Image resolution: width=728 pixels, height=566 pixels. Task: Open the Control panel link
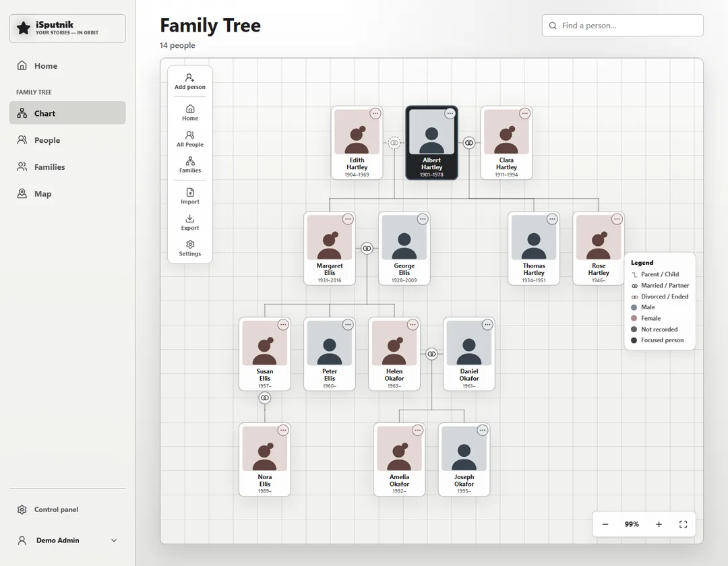click(x=67, y=509)
